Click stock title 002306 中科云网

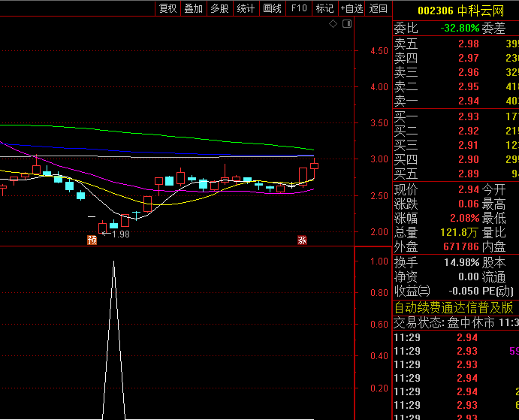coord(456,10)
